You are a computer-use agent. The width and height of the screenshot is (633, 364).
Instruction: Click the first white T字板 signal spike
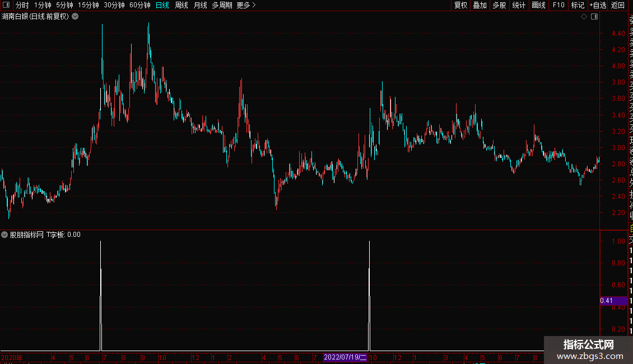tap(100, 296)
